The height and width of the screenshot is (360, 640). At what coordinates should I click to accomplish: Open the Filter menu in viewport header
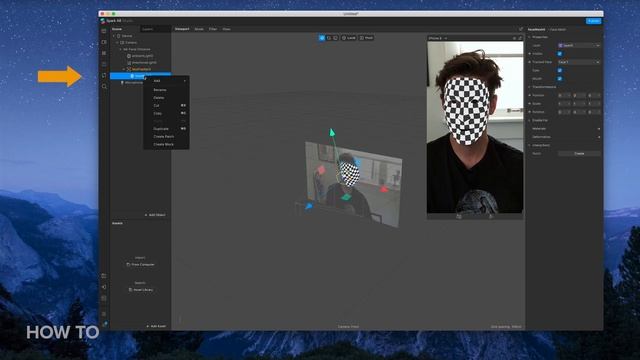[x=213, y=29]
